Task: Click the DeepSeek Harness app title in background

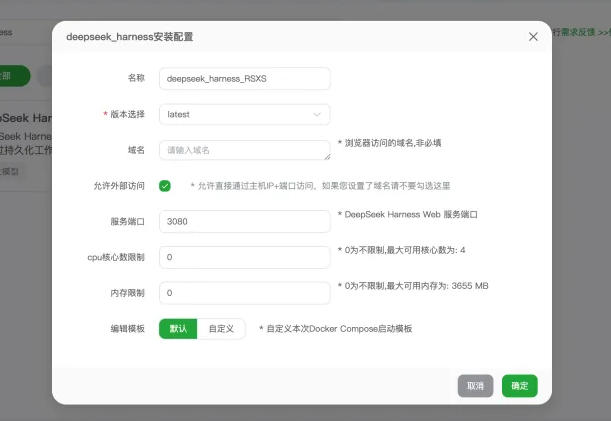Action: click(x=25, y=118)
